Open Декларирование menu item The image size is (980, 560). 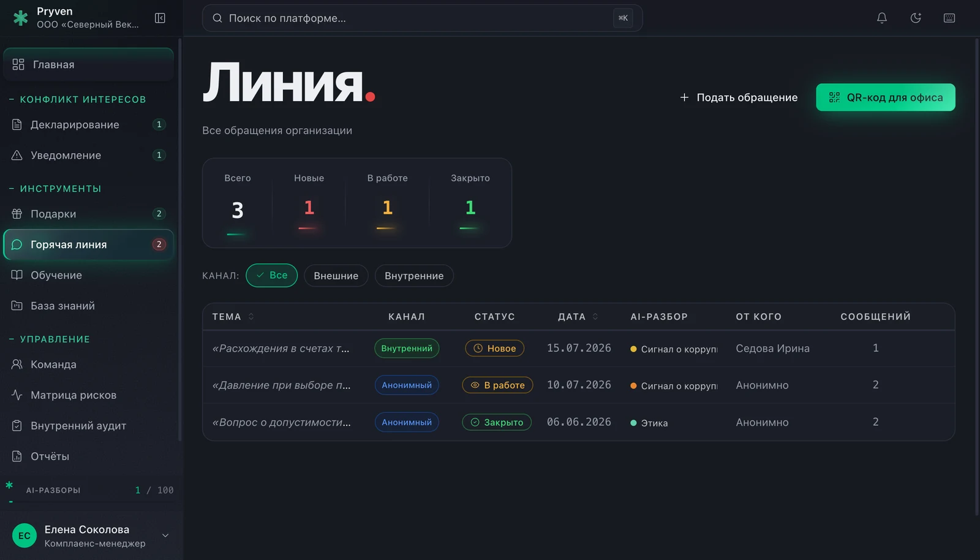pyautogui.click(x=89, y=124)
